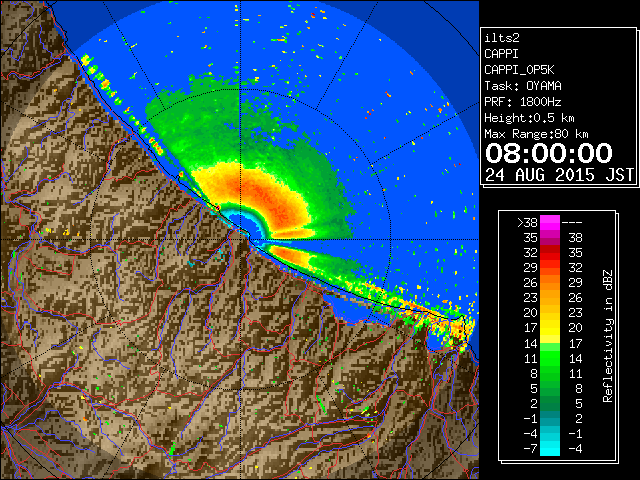The height and width of the screenshot is (480, 640).
Task: Click the 'Height:0.5 km' text
Action: coord(529,118)
